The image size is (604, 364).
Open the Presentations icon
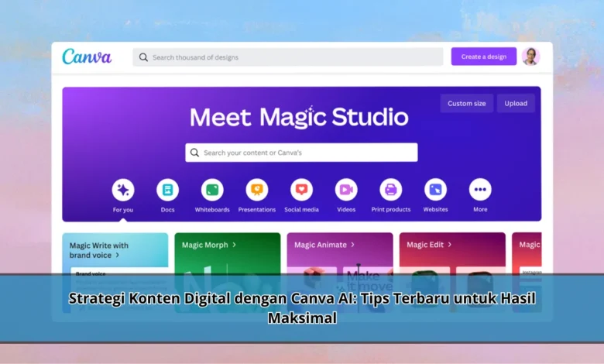(257, 190)
